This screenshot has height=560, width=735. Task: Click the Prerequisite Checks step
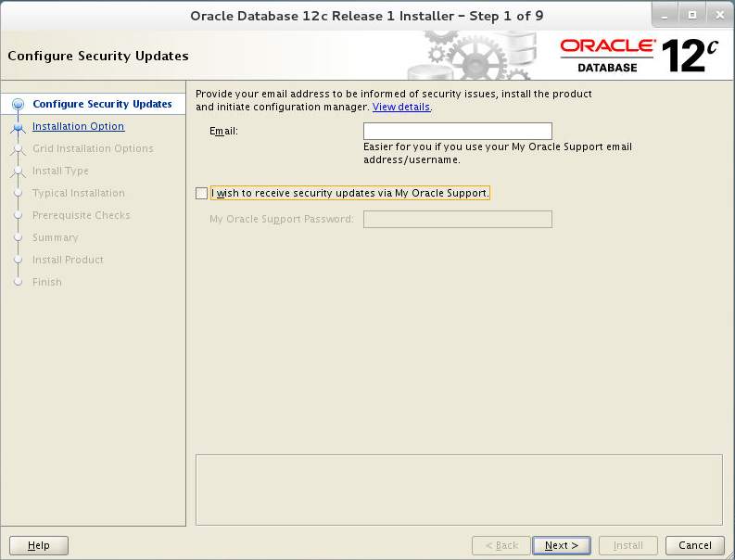coord(82,215)
